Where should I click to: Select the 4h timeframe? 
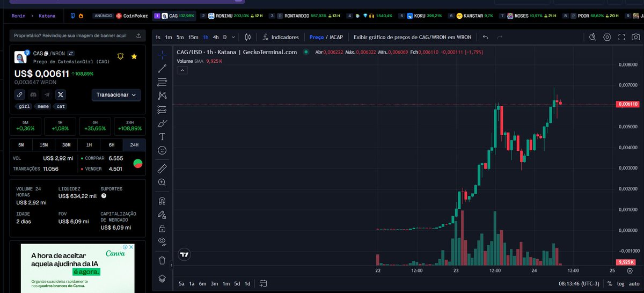click(x=216, y=37)
